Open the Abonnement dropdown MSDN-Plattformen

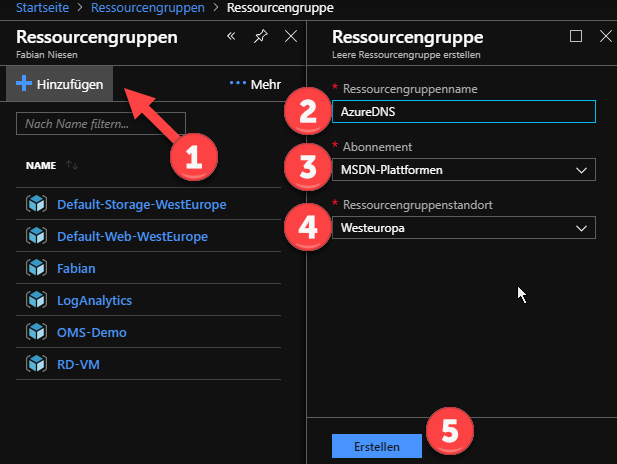coord(464,170)
